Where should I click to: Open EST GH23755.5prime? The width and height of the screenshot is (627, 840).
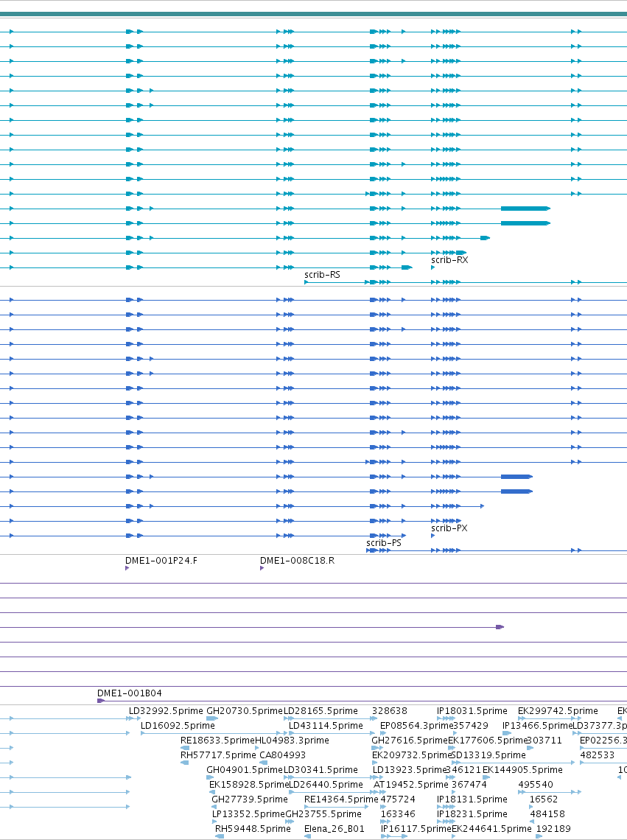click(x=323, y=813)
